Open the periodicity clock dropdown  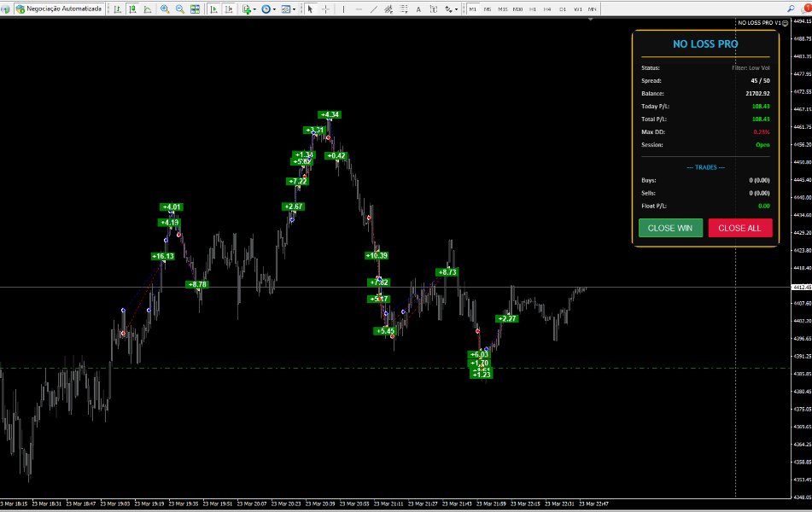tap(268, 9)
